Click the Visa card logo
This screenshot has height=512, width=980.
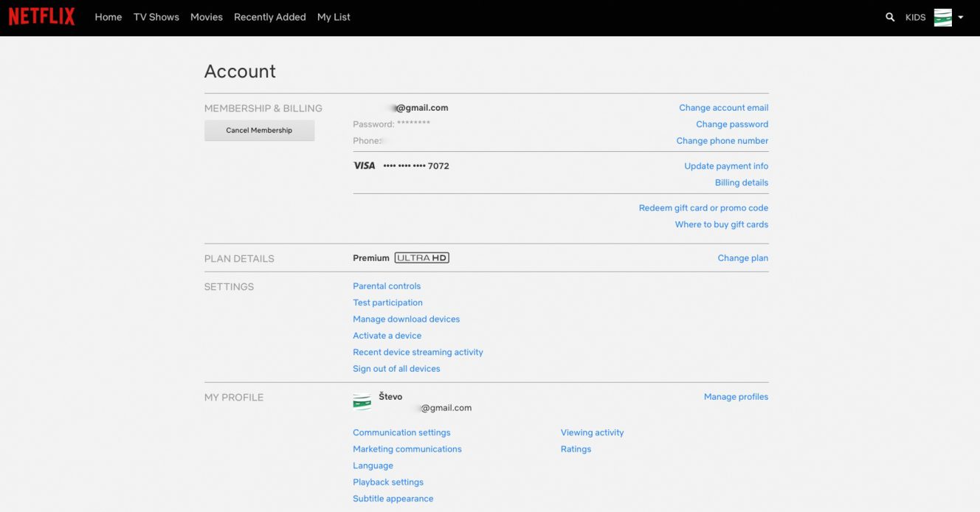coord(365,166)
